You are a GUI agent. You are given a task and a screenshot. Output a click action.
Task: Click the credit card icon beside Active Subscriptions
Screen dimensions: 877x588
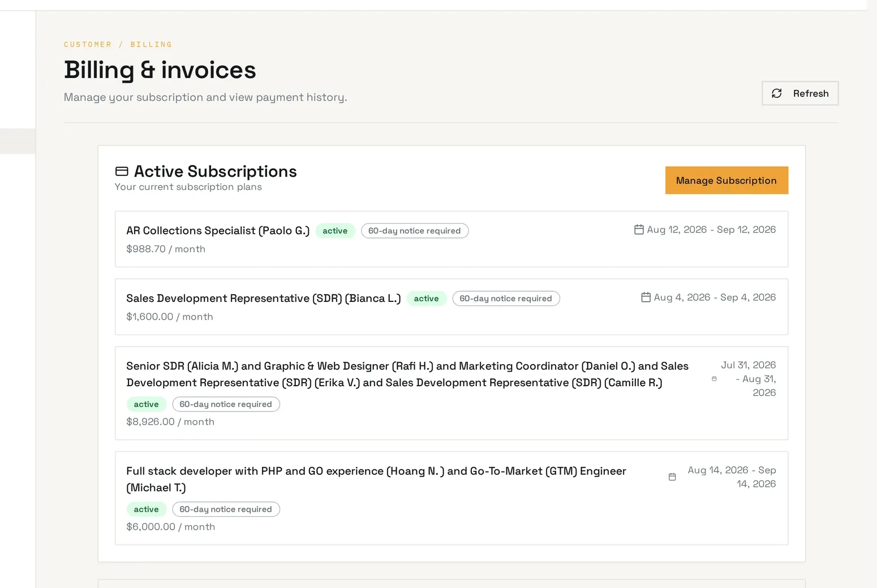[x=122, y=171]
